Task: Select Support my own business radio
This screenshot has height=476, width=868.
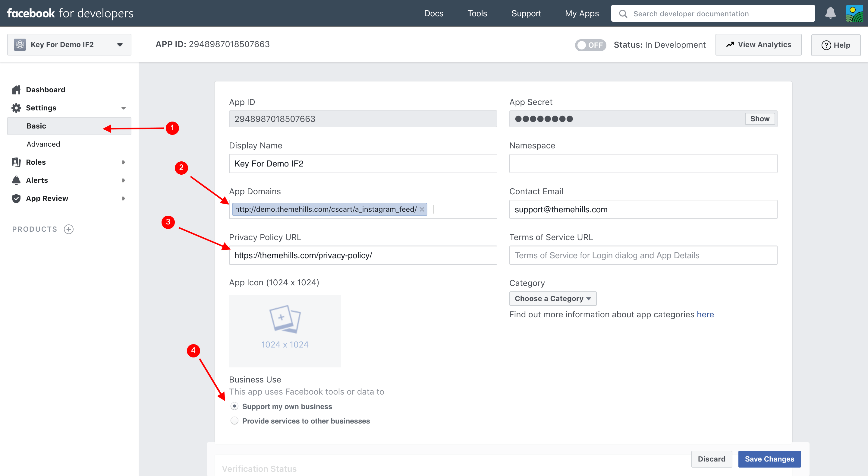Action: 234,406
